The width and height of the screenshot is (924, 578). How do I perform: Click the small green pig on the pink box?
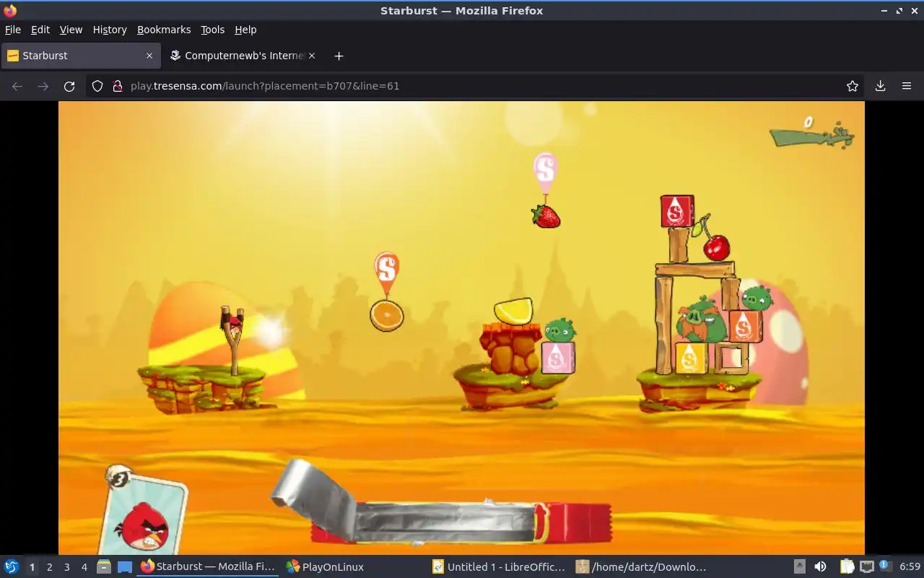(559, 330)
